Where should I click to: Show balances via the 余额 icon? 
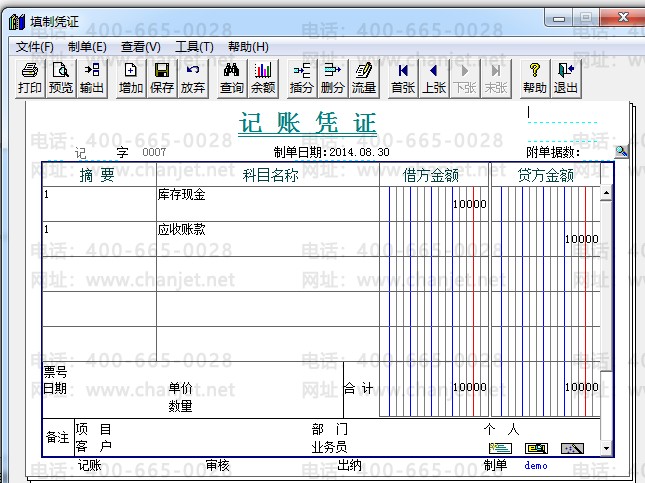tap(262, 77)
